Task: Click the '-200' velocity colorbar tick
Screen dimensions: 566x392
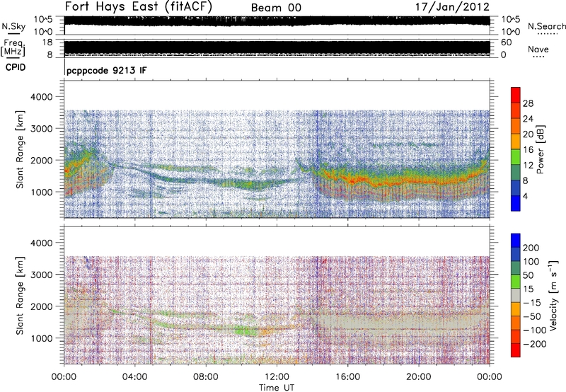Action: click(x=535, y=344)
